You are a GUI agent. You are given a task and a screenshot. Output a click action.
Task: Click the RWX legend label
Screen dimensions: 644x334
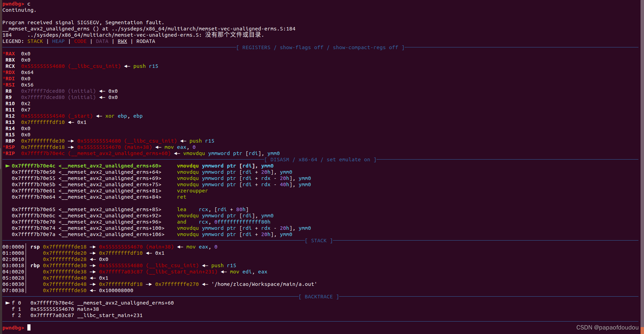point(122,41)
